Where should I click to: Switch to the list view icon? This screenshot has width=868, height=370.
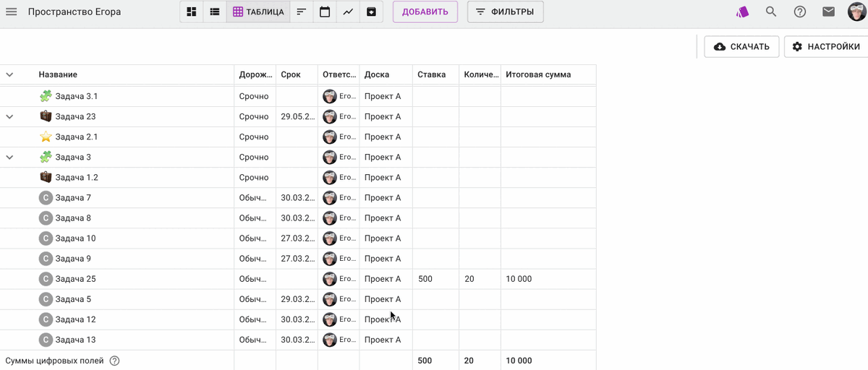215,12
